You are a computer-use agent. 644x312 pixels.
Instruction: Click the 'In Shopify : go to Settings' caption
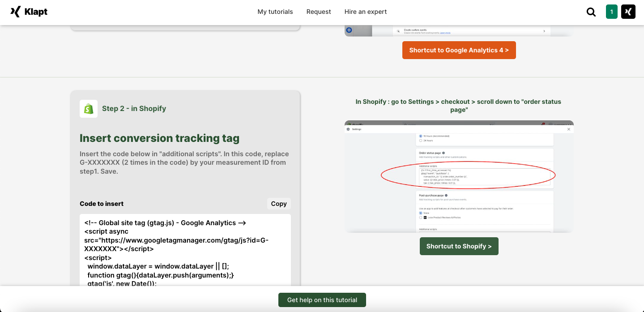click(458, 106)
